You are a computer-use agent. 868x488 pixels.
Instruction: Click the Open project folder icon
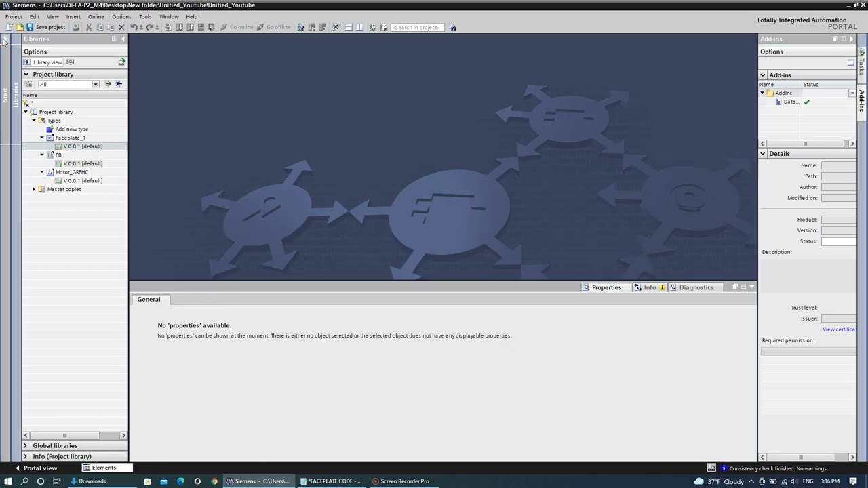pyautogui.click(x=20, y=27)
